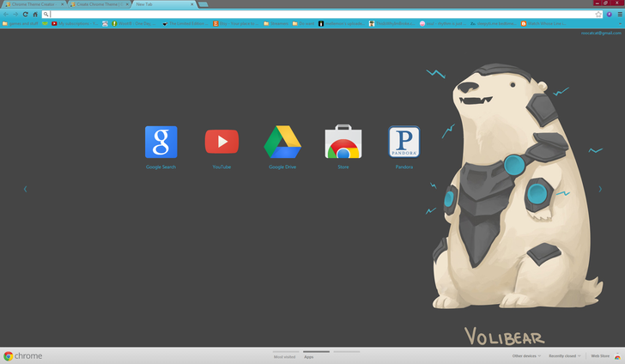The width and height of the screenshot is (625, 364).
Task: Bookmark this page with the star icon
Action: tap(598, 15)
